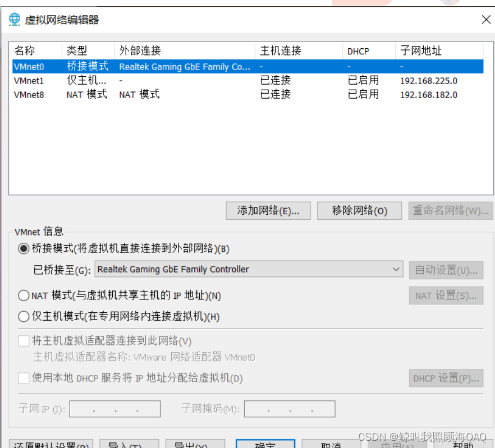Check 将主机虚拟适配器连接到此网络
Viewport: 495px width, 448px height.
pyautogui.click(x=23, y=340)
